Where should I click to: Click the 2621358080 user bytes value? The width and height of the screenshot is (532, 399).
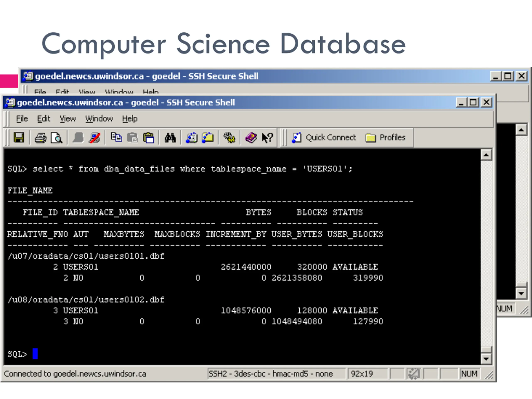[297, 278]
